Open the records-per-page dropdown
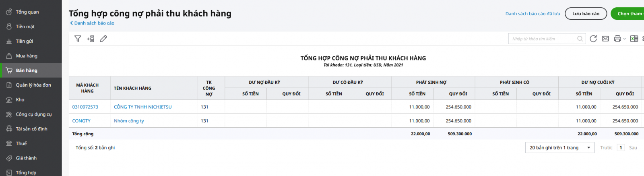The width and height of the screenshot is (644, 176). (559, 148)
